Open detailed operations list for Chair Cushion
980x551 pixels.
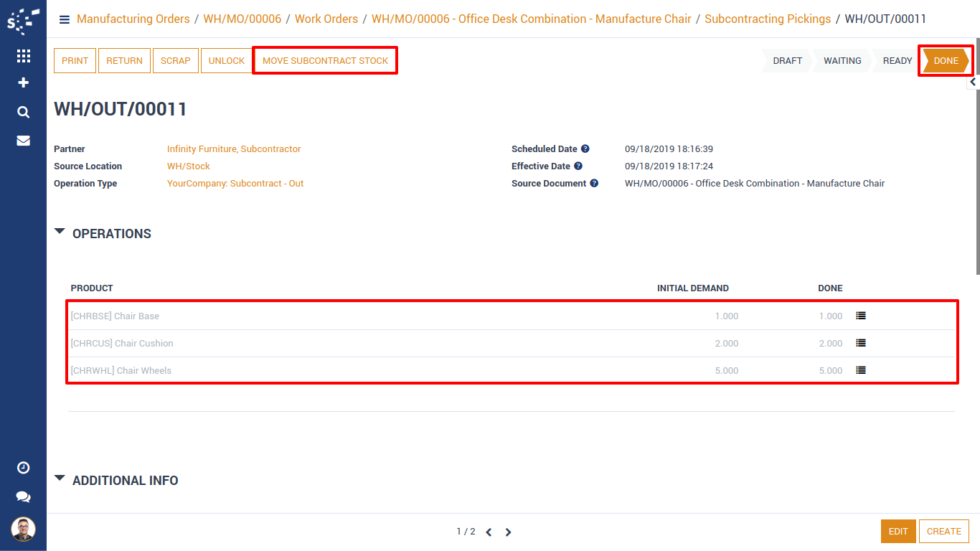click(x=861, y=343)
